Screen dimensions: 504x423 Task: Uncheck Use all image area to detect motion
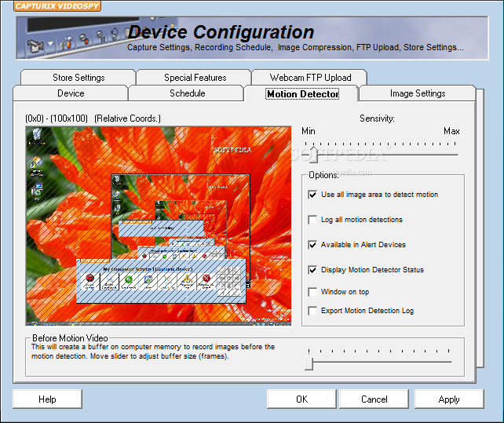[312, 195]
